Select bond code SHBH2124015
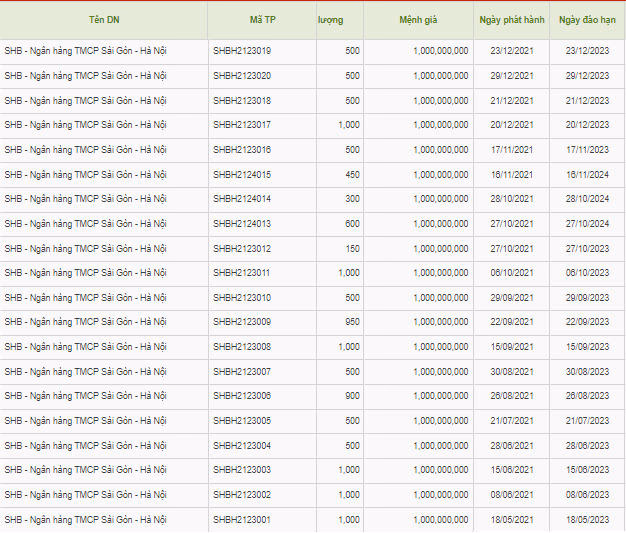The image size is (626, 533). 242,175
